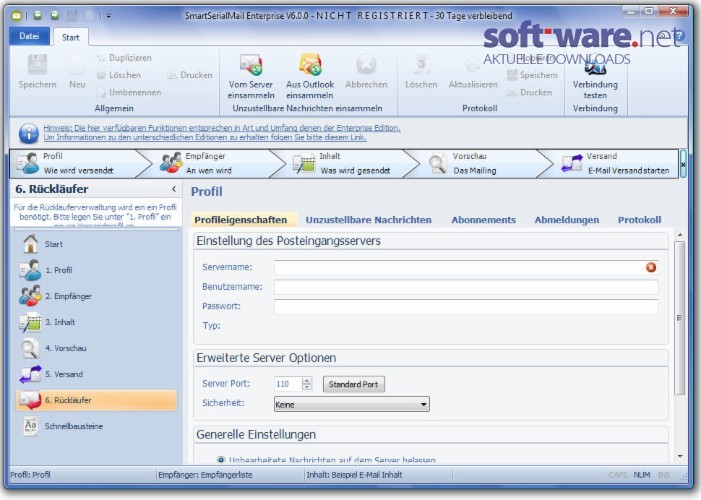Click Drucken in the Allgemein group
The width and height of the screenshot is (701, 500).
point(190,75)
